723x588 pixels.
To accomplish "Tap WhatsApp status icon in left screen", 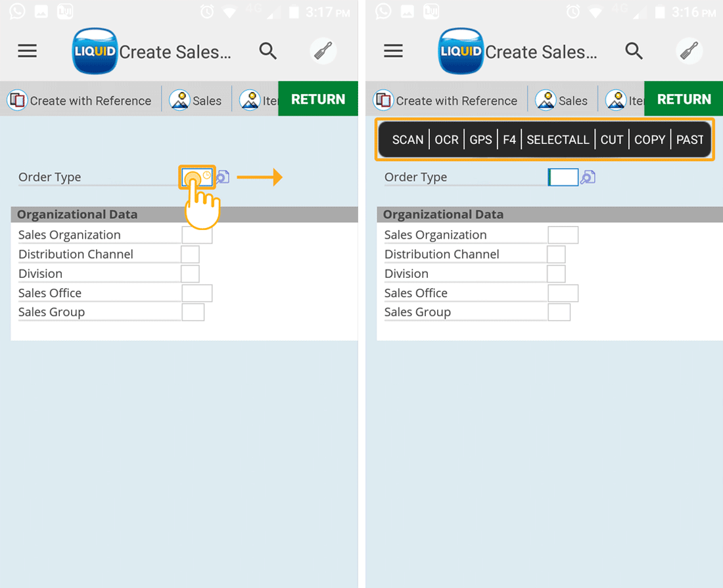I will tap(18, 11).
